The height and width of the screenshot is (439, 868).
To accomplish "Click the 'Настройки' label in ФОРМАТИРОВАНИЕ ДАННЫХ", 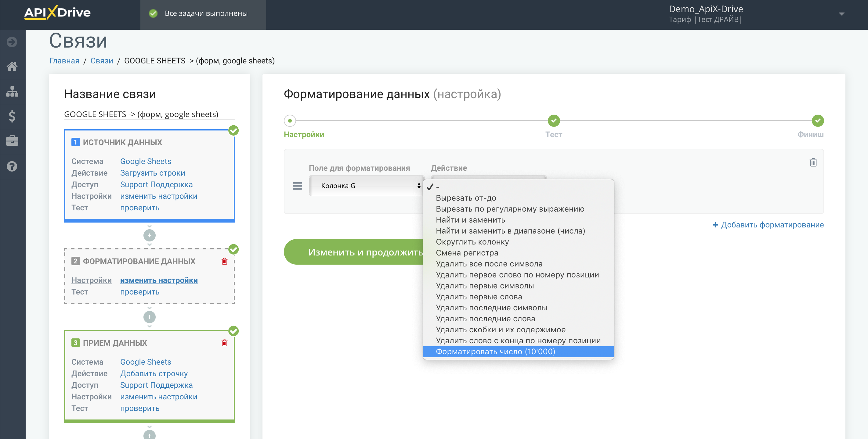I will point(91,280).
